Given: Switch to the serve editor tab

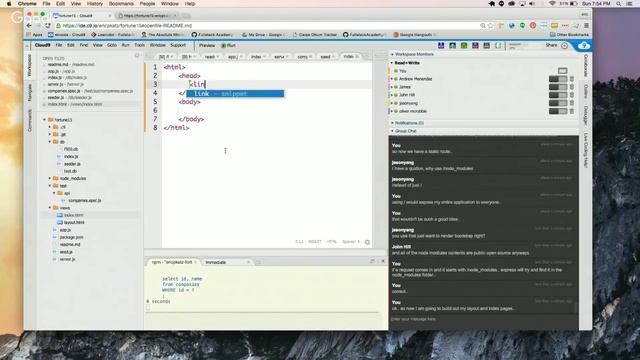Looking at the screenshot, I should [x=279, y=57].
